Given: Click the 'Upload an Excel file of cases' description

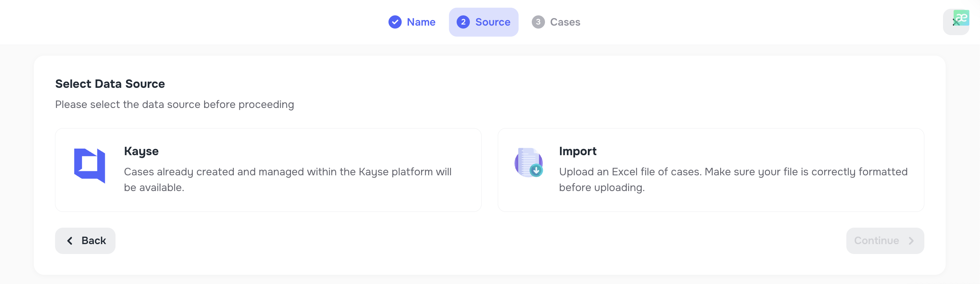Looking at the screenshot, I should pyautogui.click(x=733, y=180).
